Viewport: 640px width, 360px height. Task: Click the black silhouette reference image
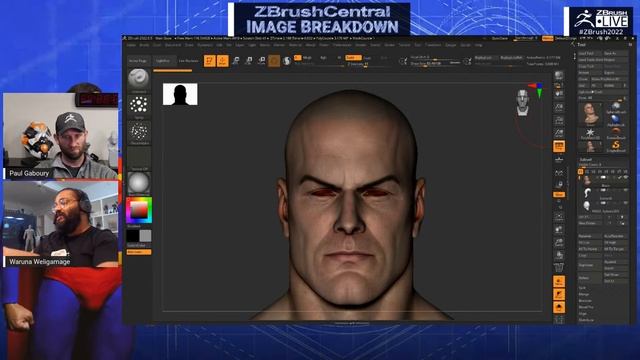pos(180,94)
